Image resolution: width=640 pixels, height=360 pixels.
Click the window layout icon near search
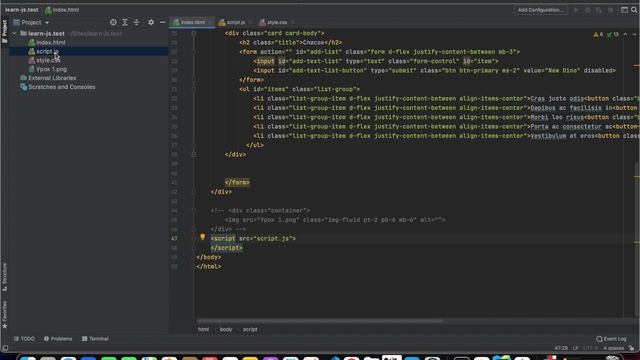pos(624,10)
